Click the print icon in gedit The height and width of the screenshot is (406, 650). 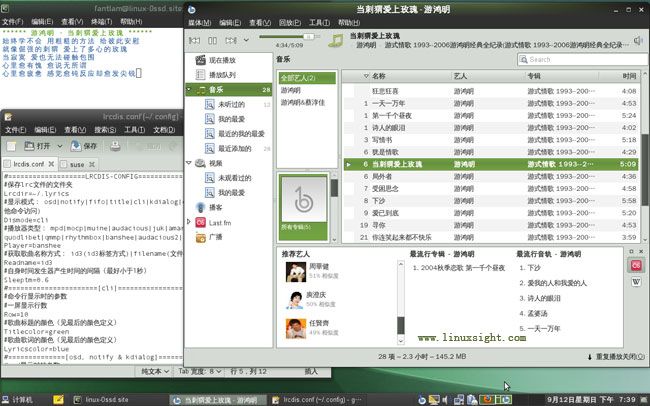[115, 146]
